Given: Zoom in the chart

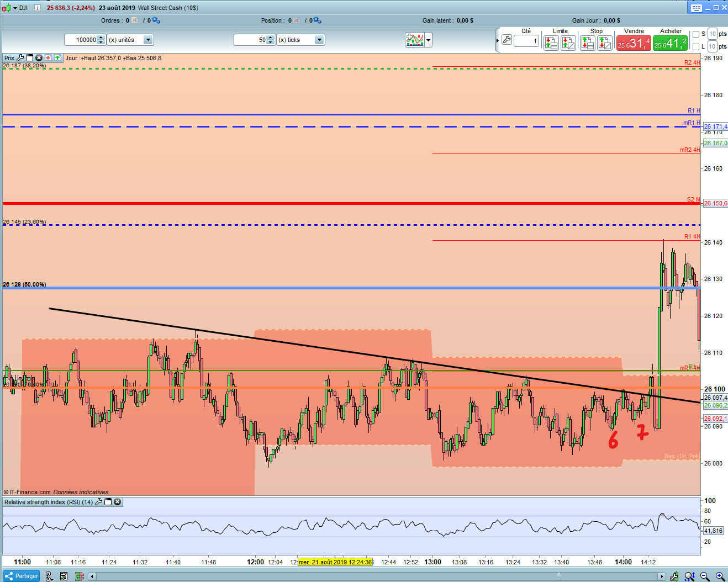Looking at the screenshot, I should (720, 576).
